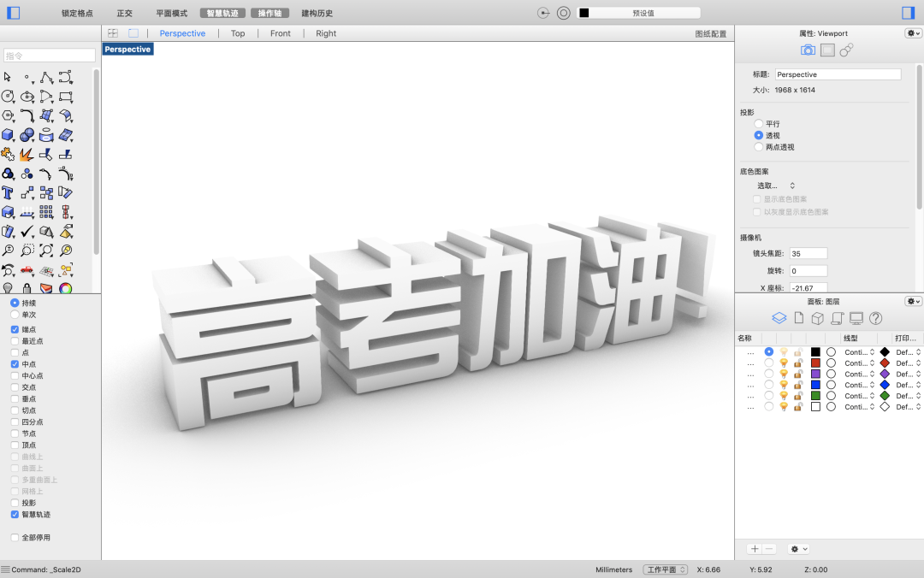The width and height of the screenshot is (924, 578).
Task: Check the 全部停用 checkbox
Action: click(15, 538)
